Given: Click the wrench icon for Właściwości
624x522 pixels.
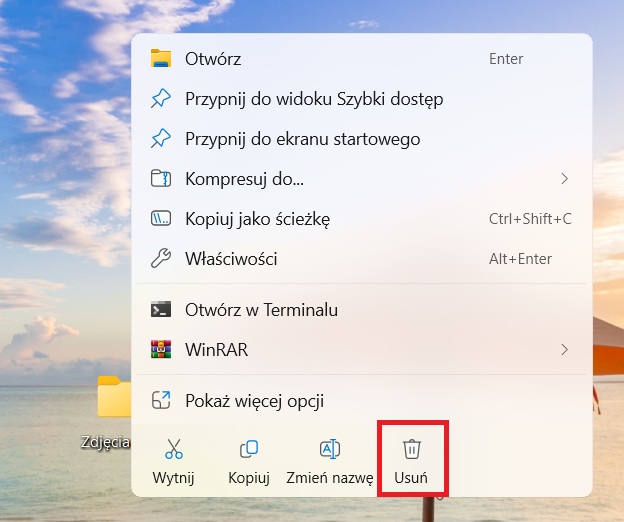Looking at the screenshot, I should tap(161, 259).
